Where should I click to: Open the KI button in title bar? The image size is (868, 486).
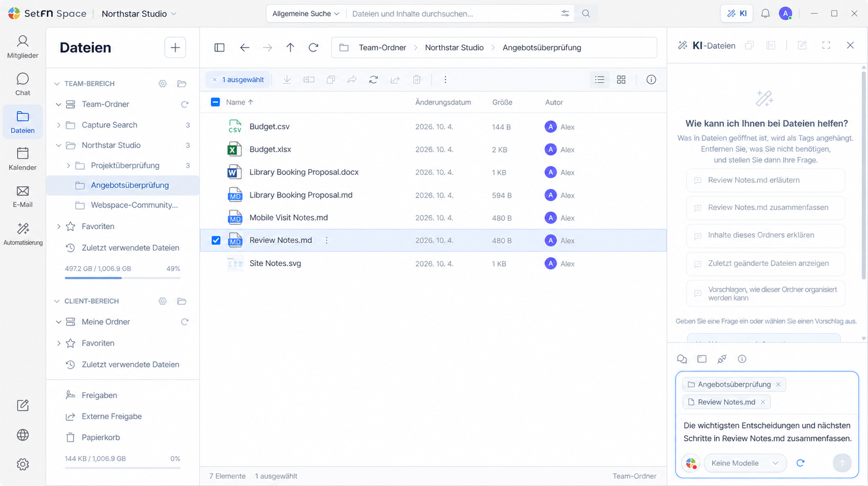[x=737, y=13]
